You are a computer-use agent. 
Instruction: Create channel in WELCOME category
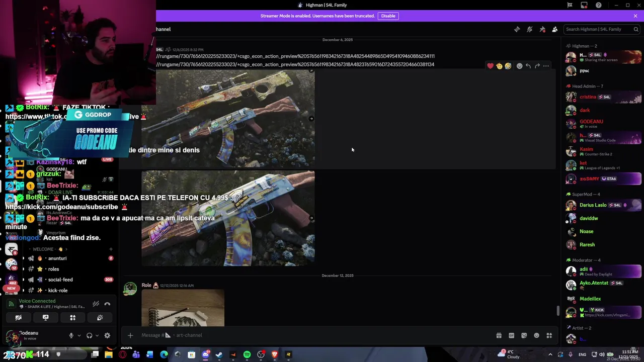(111, 249)
